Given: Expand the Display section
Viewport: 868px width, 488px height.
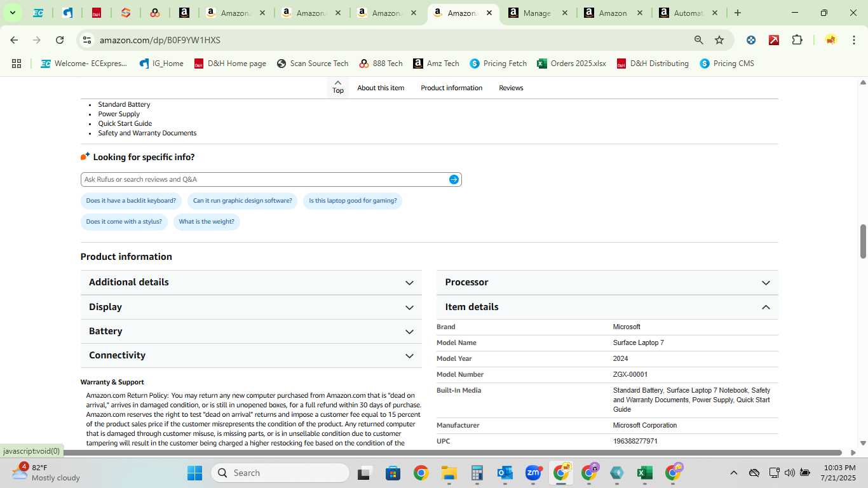Looking at the screenshot, I should (x=251, y=307).
